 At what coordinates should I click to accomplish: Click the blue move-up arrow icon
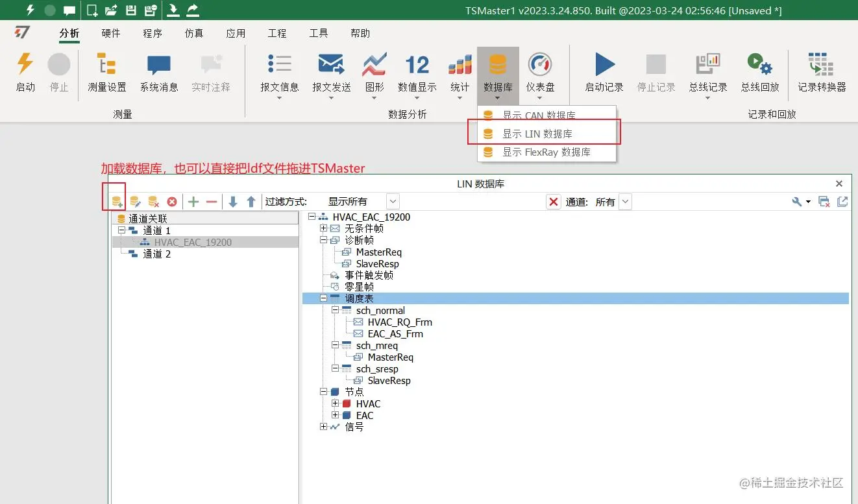pyautogui.click(x=251, y=202)
